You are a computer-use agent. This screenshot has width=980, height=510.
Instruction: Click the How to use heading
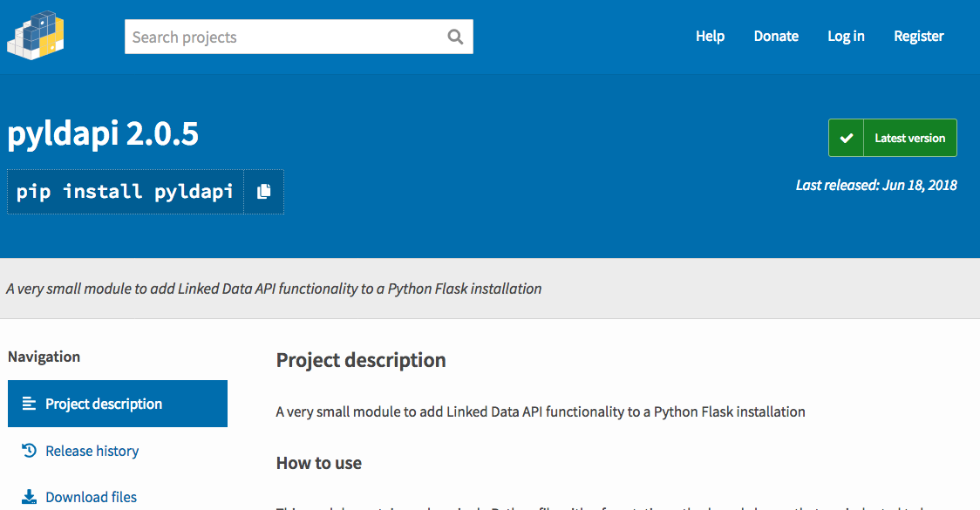point(319,463)
